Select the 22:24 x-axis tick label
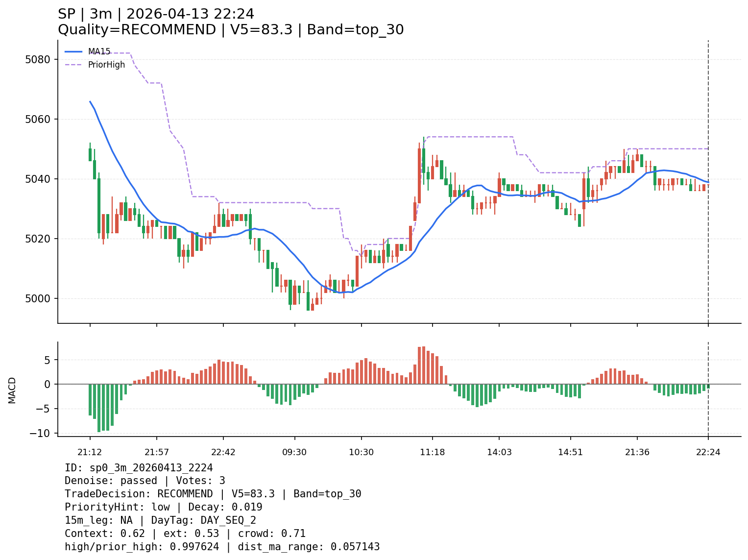 pos(708,452)
